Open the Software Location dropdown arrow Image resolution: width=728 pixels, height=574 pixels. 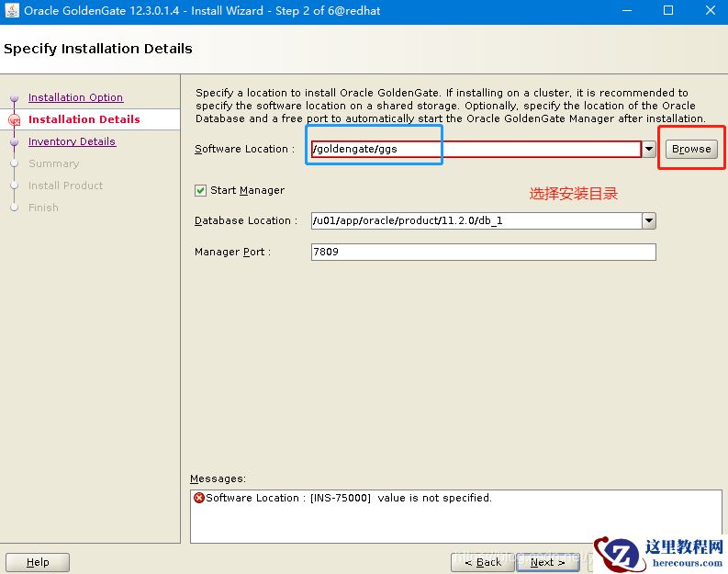[x=649, y=149]
